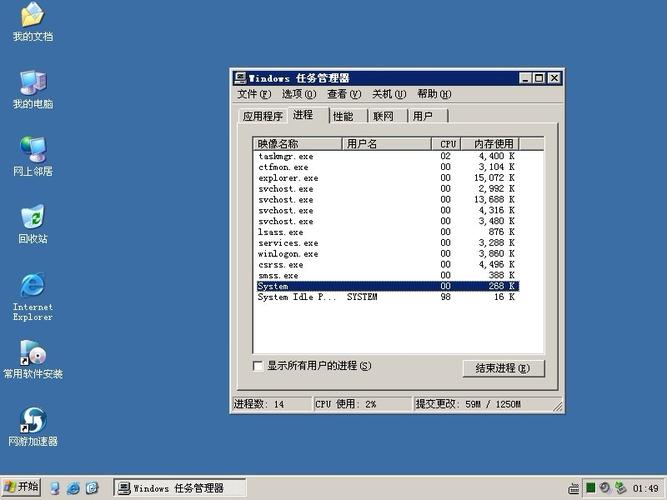Open the 开始 Start menu
The width and height of the screenshot is (667, 500).
[21, 487]
